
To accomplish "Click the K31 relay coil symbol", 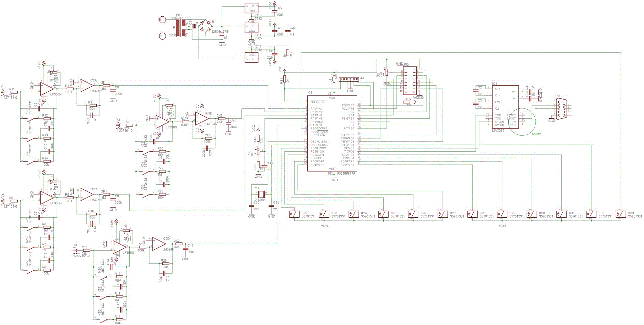I will [x=562, y=214].
